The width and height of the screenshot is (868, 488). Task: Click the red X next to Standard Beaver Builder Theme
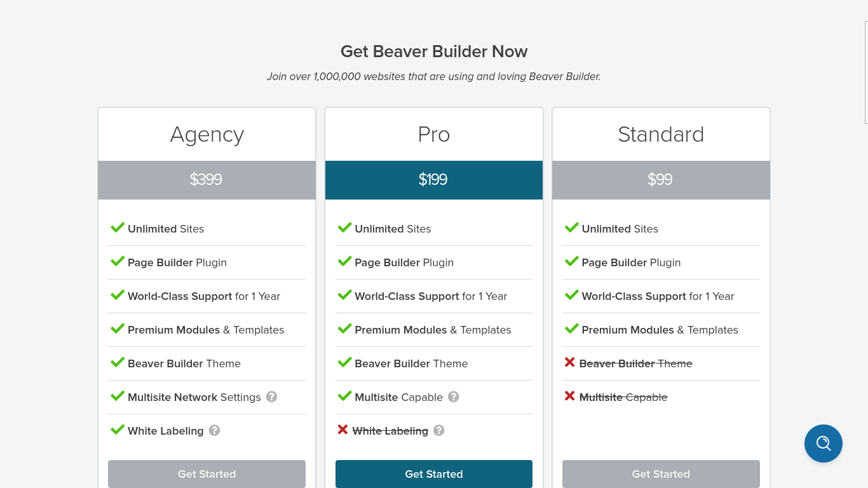pyautogui.click(x=569, y=362)
